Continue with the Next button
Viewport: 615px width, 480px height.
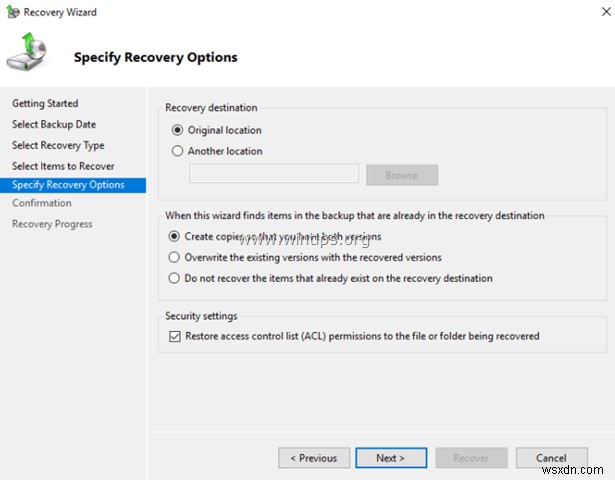pyautogui.click(x=391, y=458)
